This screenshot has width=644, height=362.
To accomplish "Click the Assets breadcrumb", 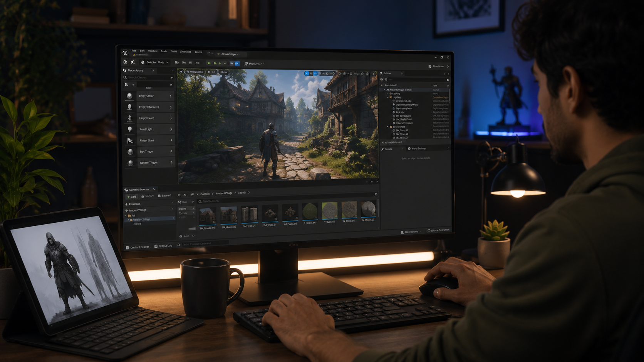I will pos(242,192).
